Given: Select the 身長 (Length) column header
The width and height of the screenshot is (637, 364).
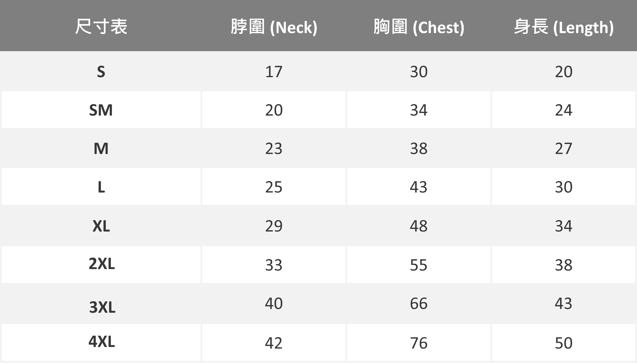Looking at the screenshot, I should pyautogui.click(x=564, y=26).
